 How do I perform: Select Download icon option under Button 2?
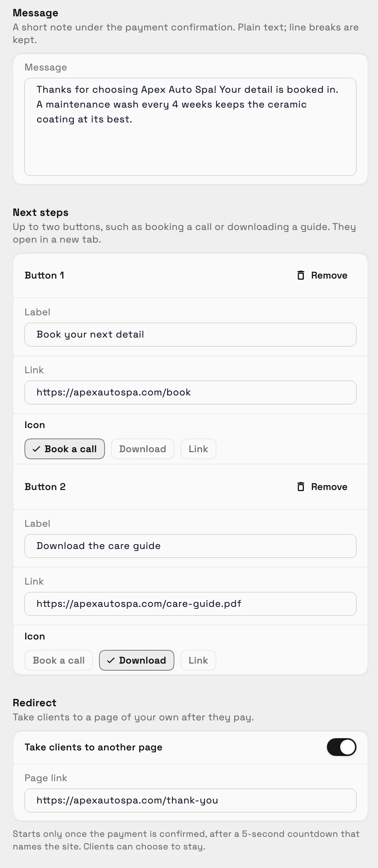[137, 660]
